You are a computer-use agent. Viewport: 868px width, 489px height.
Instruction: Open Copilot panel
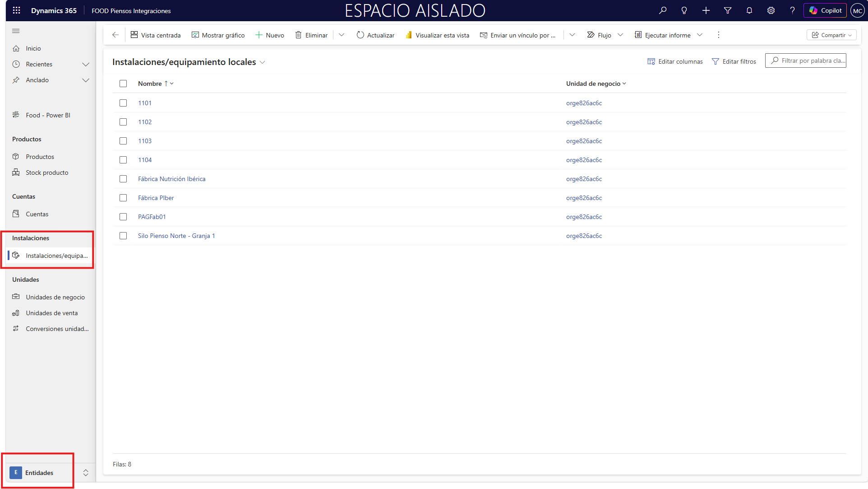coord(825,10)
